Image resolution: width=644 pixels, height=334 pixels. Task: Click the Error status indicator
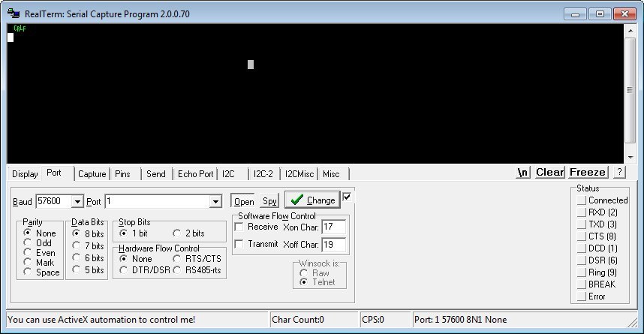tap(581, 296)
